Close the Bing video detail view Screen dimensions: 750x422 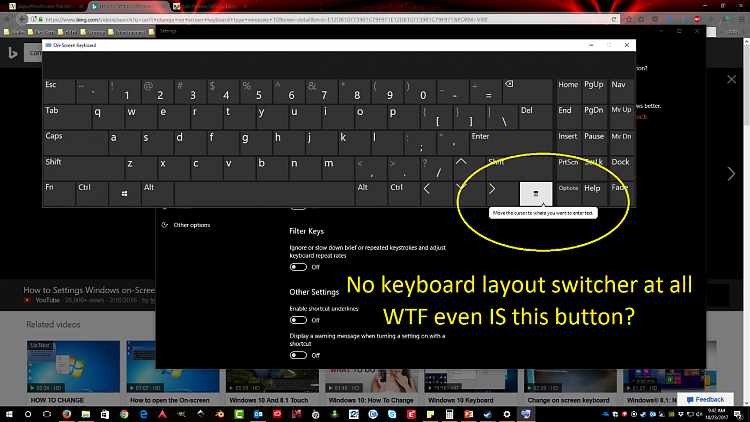pos(731,79)
